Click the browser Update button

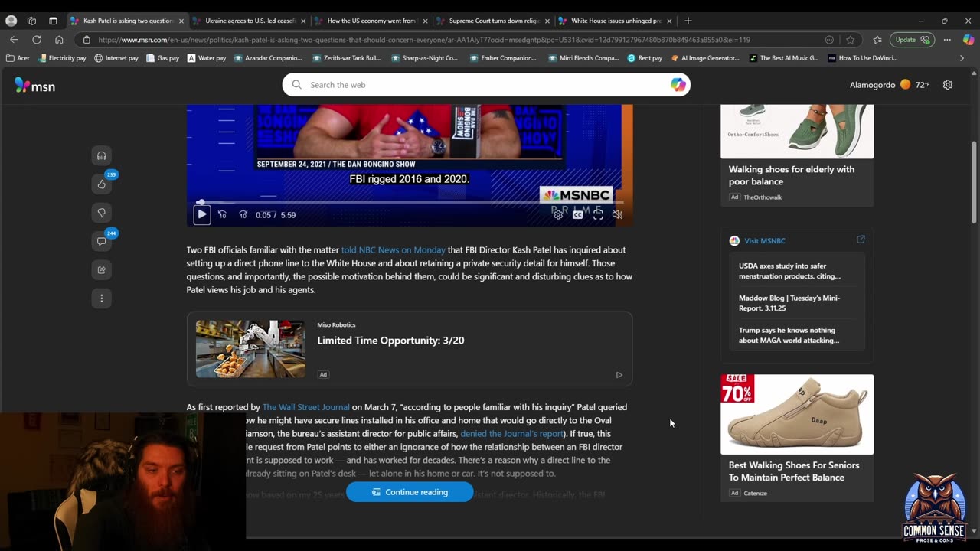[x=912, y=40]
